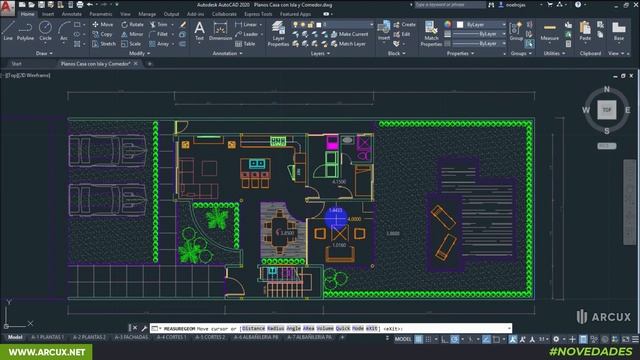Expand the Block panel
This screenshot has height=360, width=640.
[396, 53]
